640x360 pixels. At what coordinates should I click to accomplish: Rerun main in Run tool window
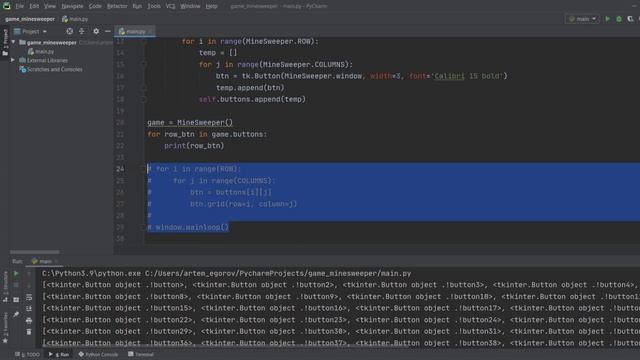coord(16,273)
